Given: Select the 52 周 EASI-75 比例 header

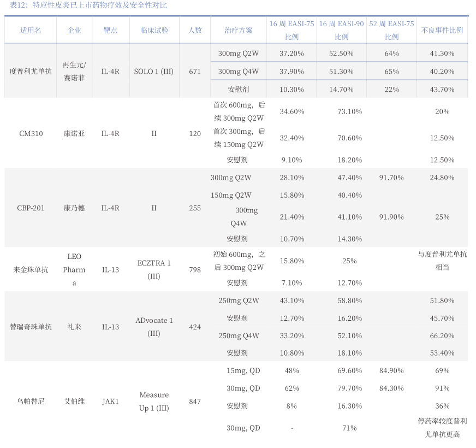Looking at the screenshot, I should pos(391,31).
